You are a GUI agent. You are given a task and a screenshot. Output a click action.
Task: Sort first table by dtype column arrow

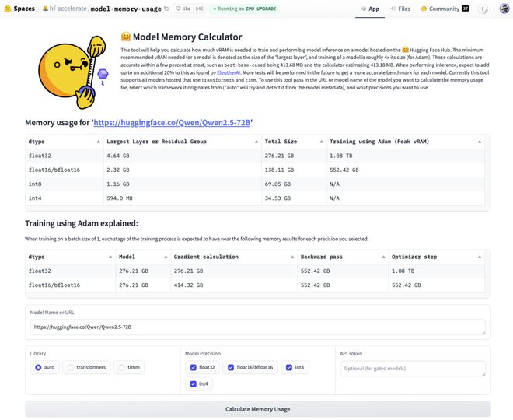pos(98,142)
